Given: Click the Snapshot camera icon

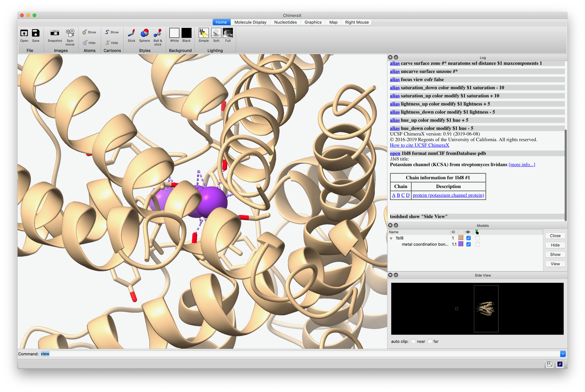Looking at the screenshot, I should 55,33.
